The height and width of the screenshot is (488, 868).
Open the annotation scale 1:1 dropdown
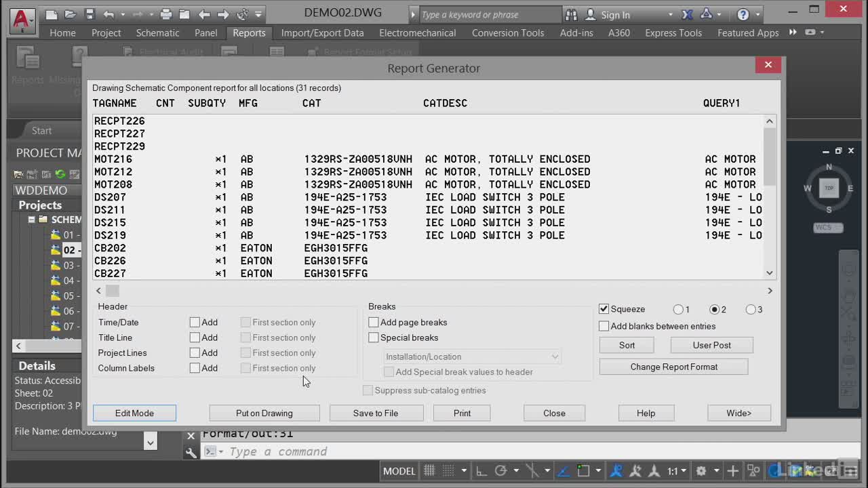tap(684, 470)
